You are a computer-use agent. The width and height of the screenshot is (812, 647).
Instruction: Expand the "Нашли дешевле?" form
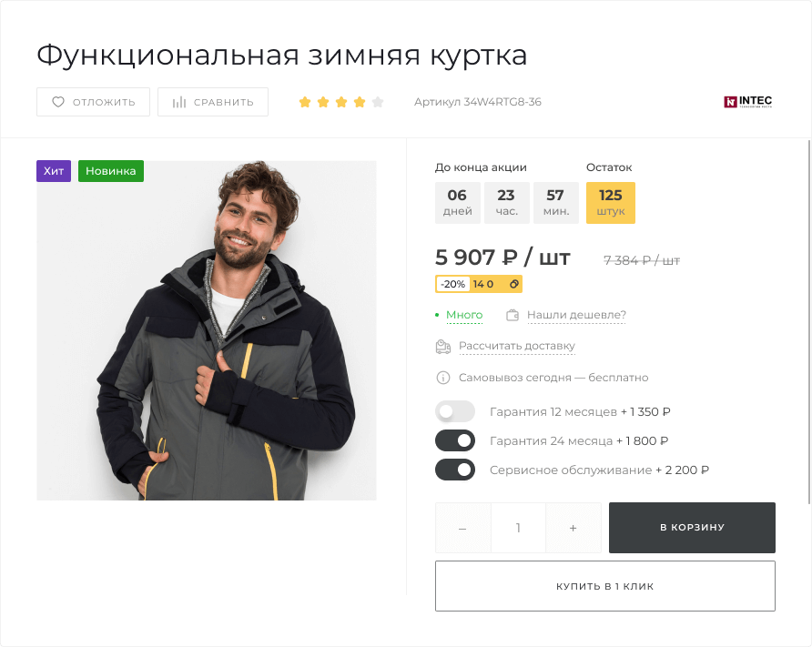(x=575, y=315)
